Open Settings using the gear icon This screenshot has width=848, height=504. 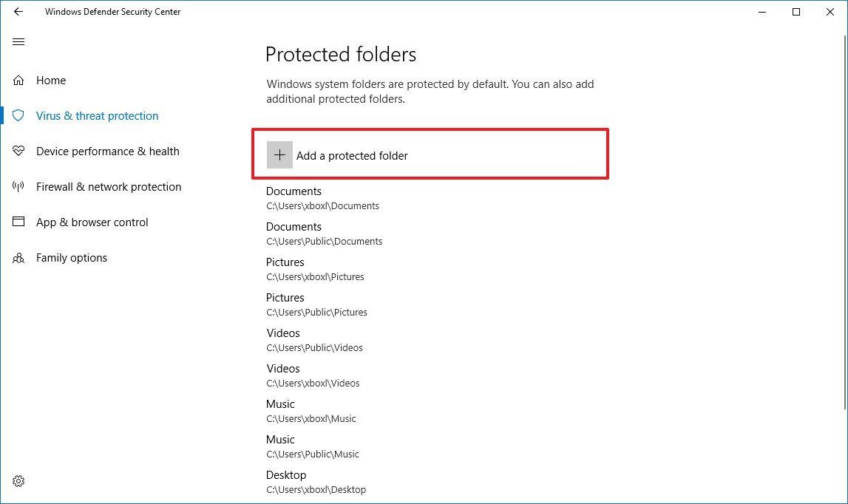[18, 480]
